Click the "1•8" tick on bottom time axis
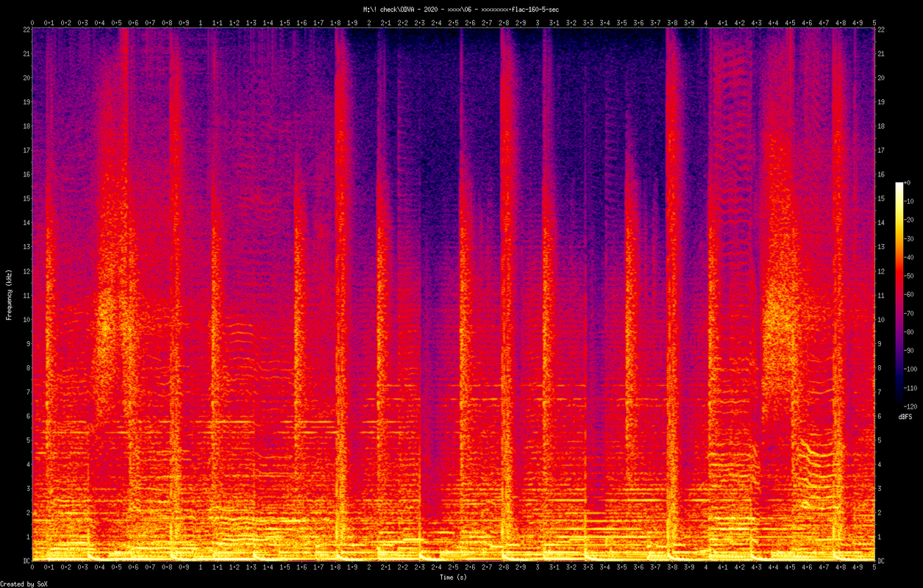923x588 pixels. (x=335, y=567)
